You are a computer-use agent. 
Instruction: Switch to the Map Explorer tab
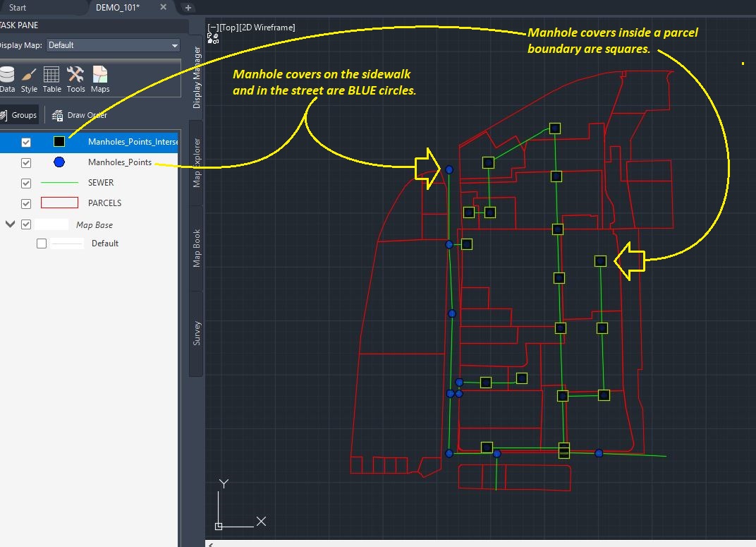(196, 162)
